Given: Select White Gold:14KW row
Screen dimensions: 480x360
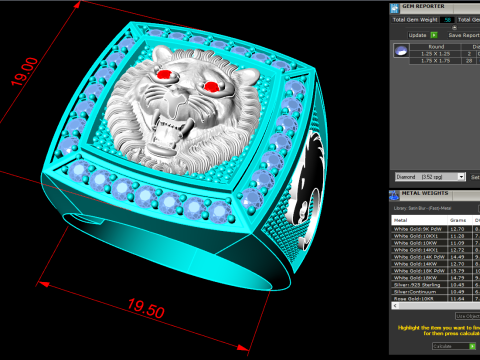Looking at the screenshot, I should click(x=436, y=264).
